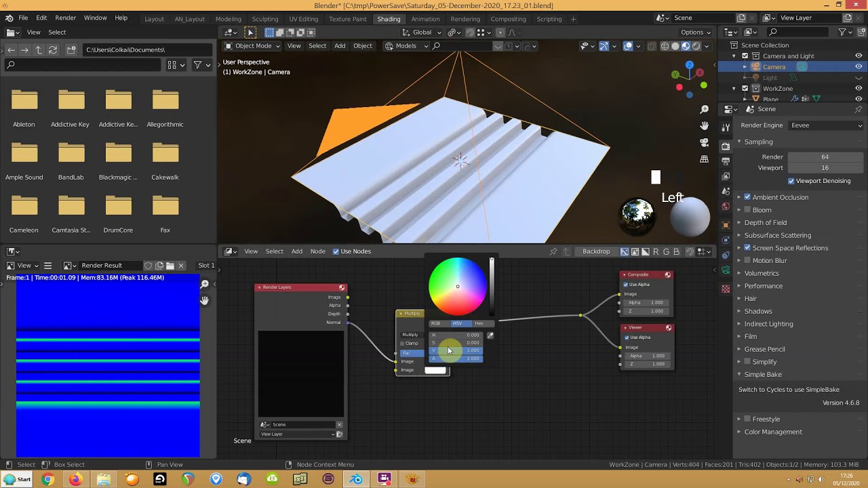Open the compositor Node menu
This screenshot has width=868, height=488.
tap(317, 251)
